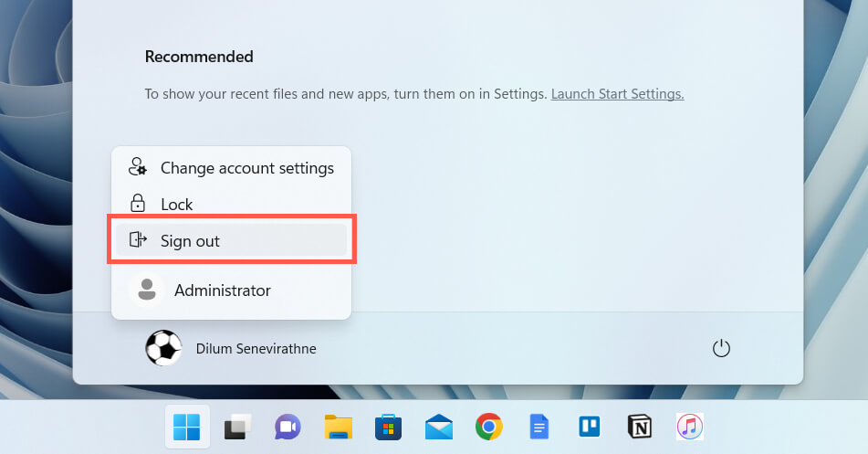This screenshot has width=868, height=454.
Task: Select Change account settings
Action: click(x=246, y=168)
